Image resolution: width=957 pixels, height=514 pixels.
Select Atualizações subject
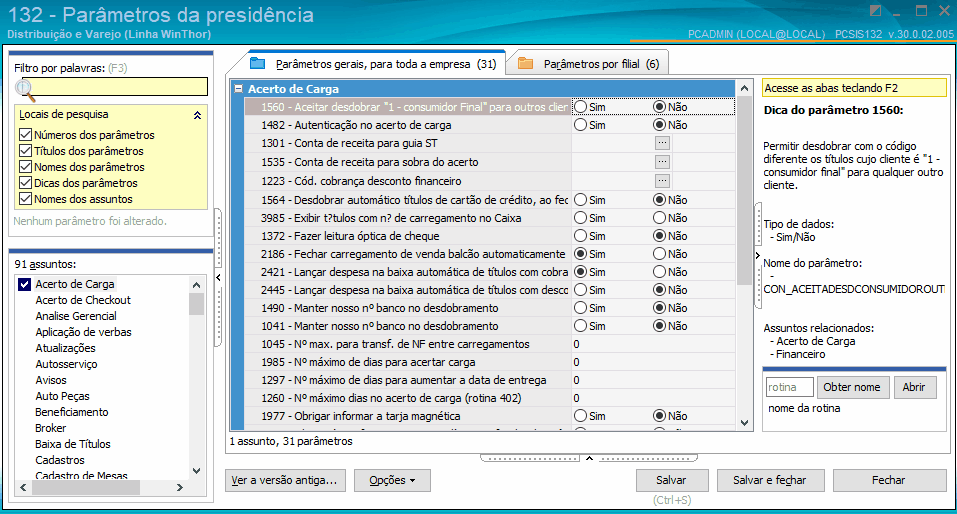[x=65, y=348]
